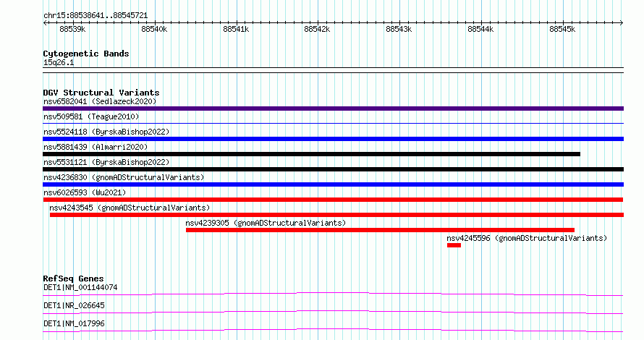Click the DET1|NM_001144074 gene label

80,287
